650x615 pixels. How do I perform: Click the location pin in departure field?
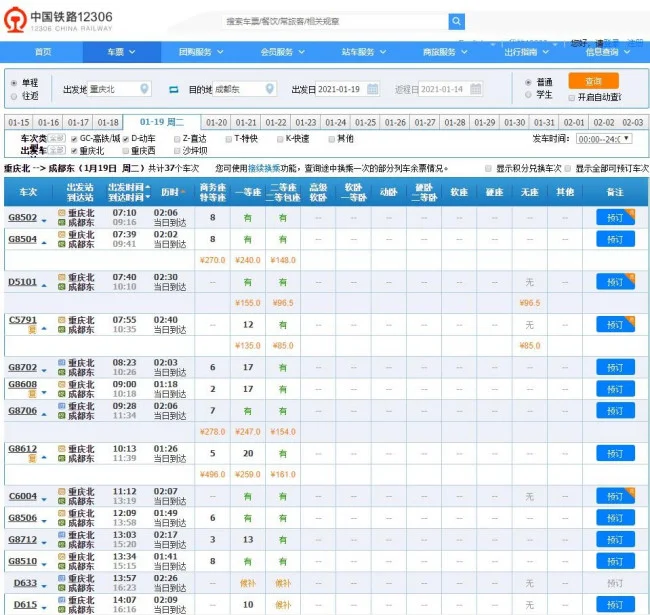144,89
